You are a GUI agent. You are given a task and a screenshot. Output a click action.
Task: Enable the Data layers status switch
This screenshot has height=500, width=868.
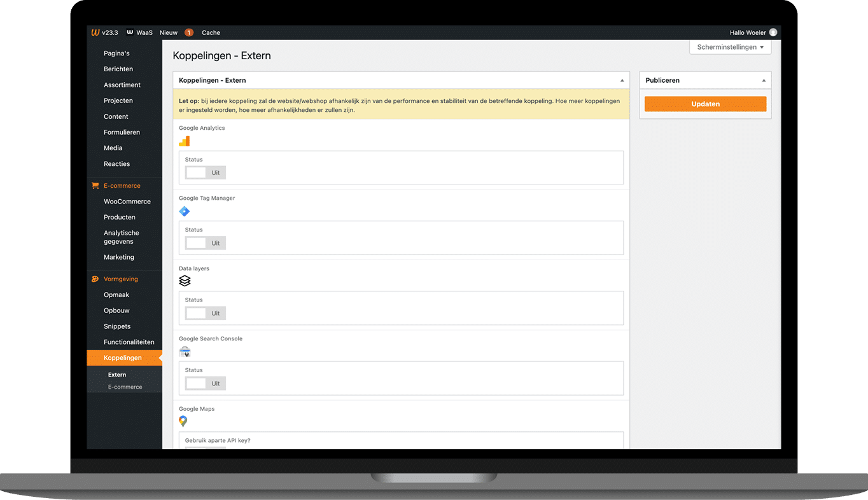pyautogui.click(x=206, y=313)
